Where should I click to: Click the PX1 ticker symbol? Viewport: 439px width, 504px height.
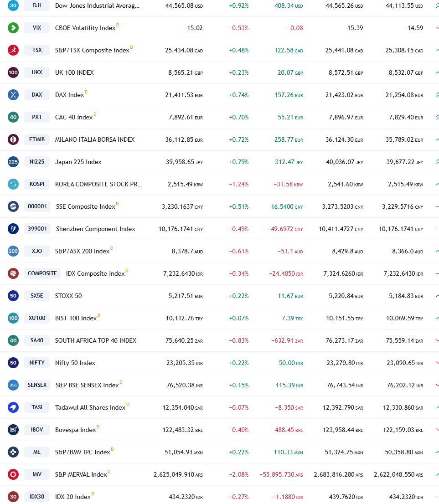[x=37, y=117]
